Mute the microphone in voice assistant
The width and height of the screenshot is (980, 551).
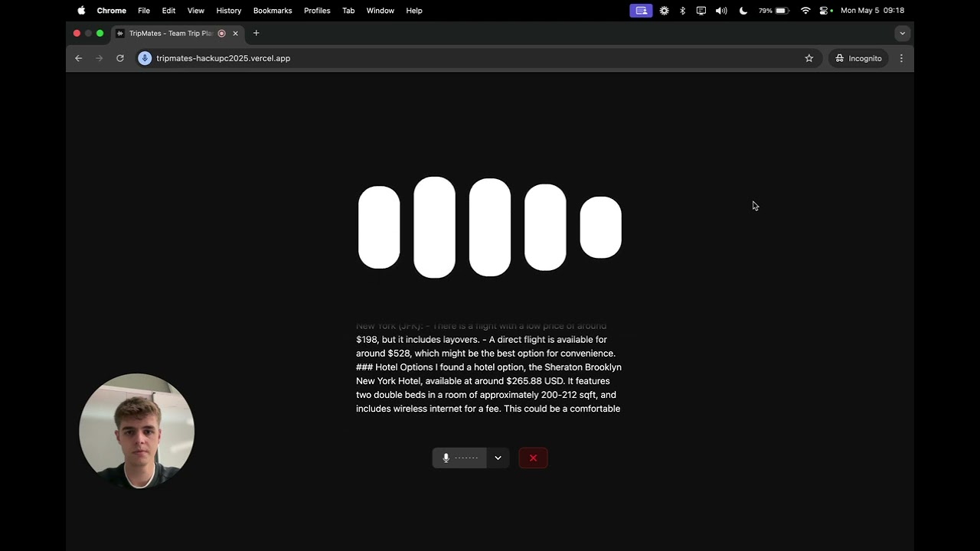pos(459,458)
